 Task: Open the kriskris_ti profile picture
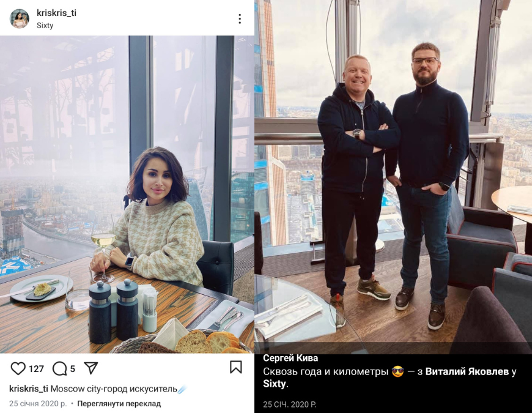[x=20, y=19]
